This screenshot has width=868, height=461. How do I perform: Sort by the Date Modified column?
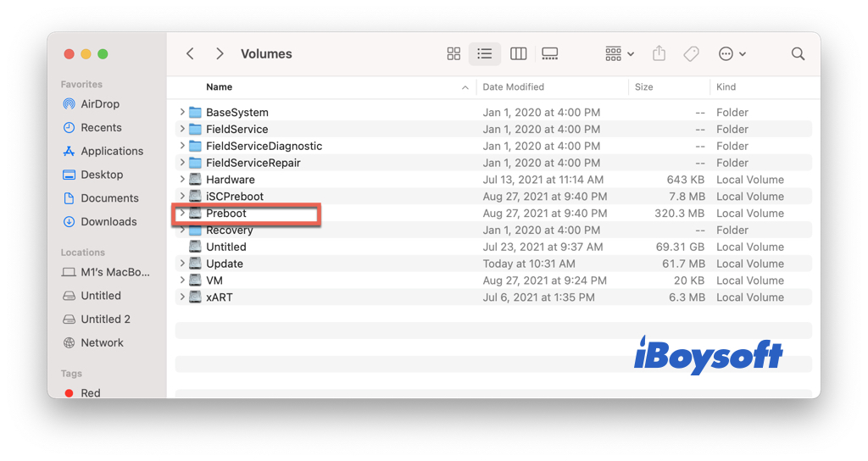tap(514, 87)
